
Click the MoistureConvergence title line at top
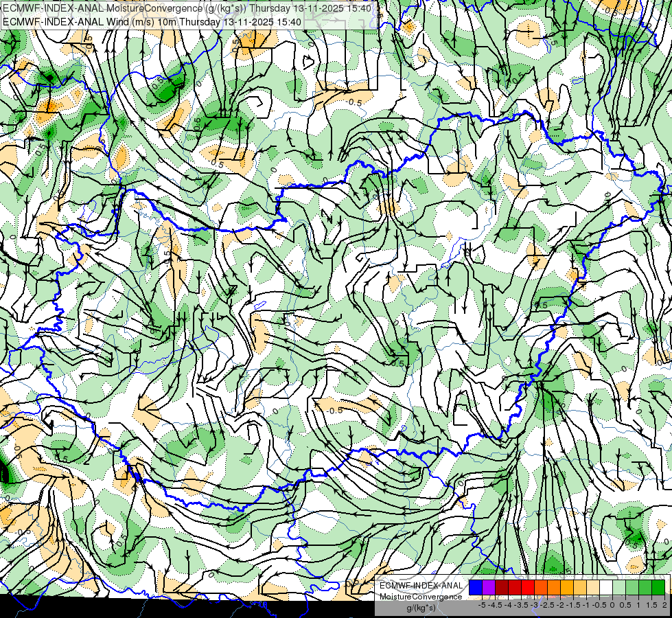pyautogui.click(x=187, y=8)
